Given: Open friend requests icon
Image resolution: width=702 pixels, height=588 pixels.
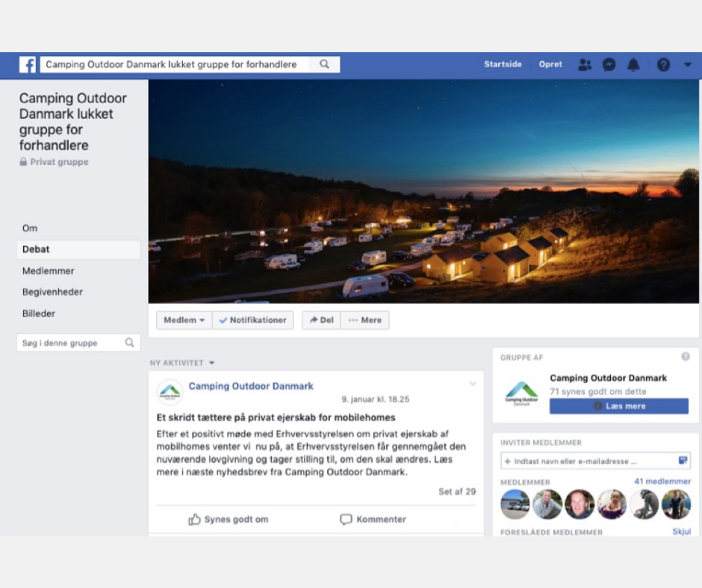Looking at the screenshot, I should pos(585,65).
